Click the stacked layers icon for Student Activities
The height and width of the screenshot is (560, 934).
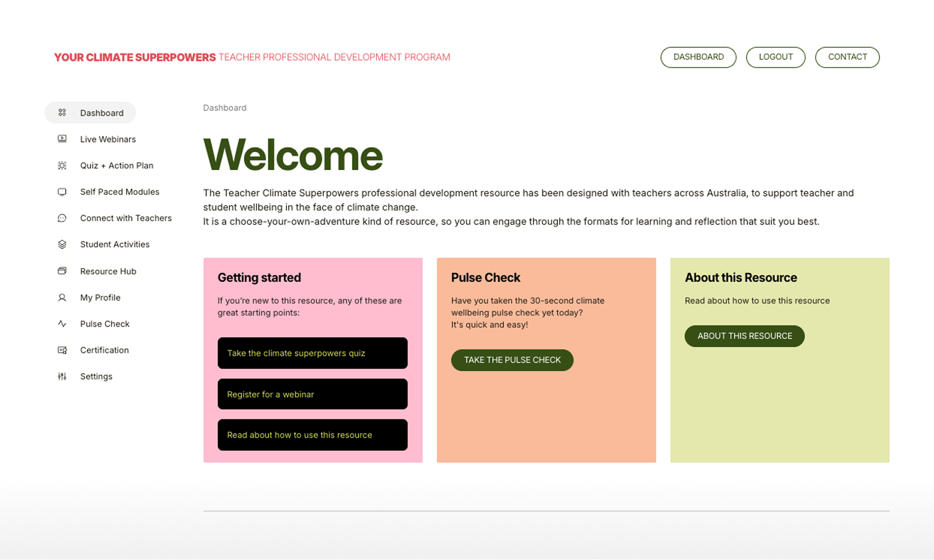point(62,244)
